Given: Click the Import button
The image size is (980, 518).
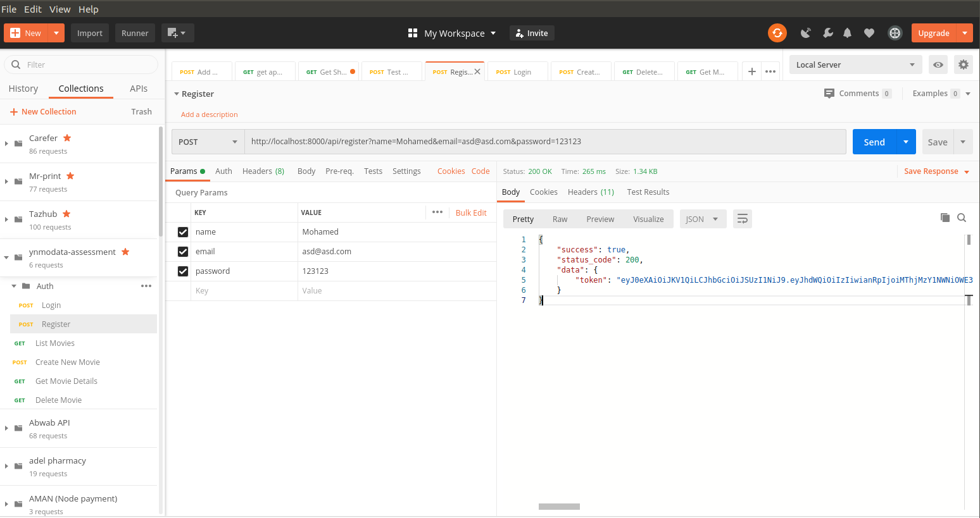Looking at the screenshot, I should click(x=90, y=33).
